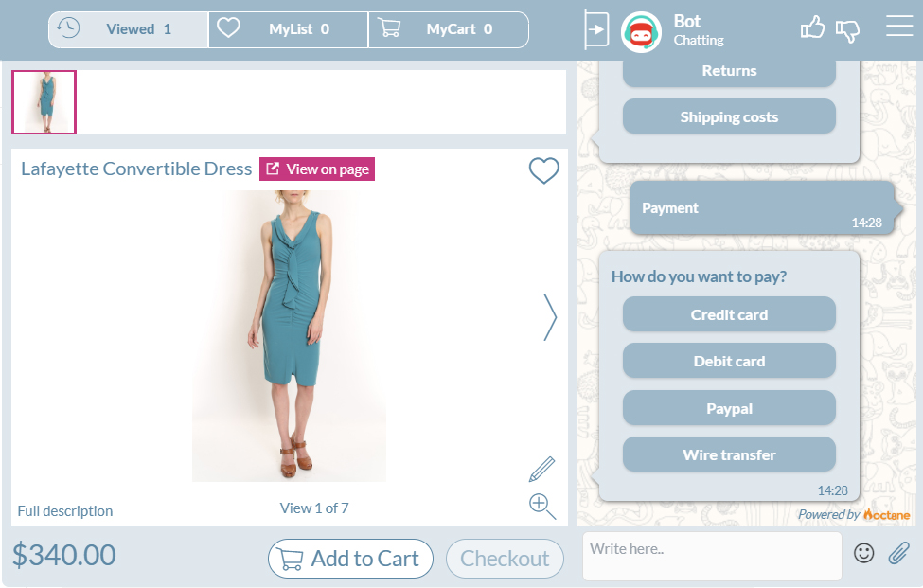Viewport: 923px width, 588px height.
Task: Click the thumbs up icon
Action: (x=812, y=28)
